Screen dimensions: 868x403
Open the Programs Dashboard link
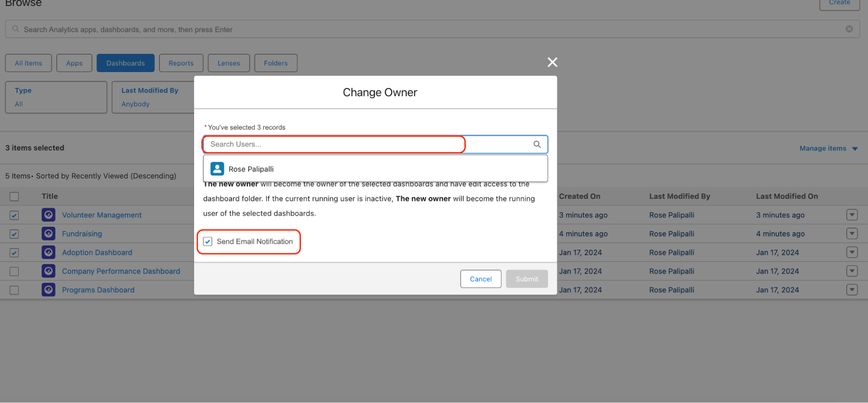click(98, 290)
